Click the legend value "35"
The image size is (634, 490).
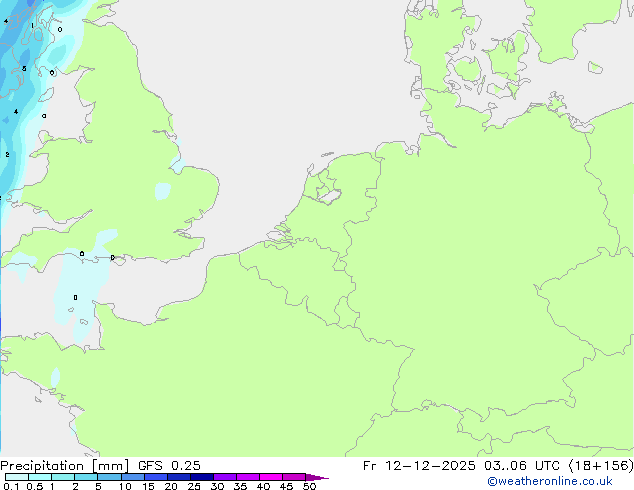tap(240, 486)
